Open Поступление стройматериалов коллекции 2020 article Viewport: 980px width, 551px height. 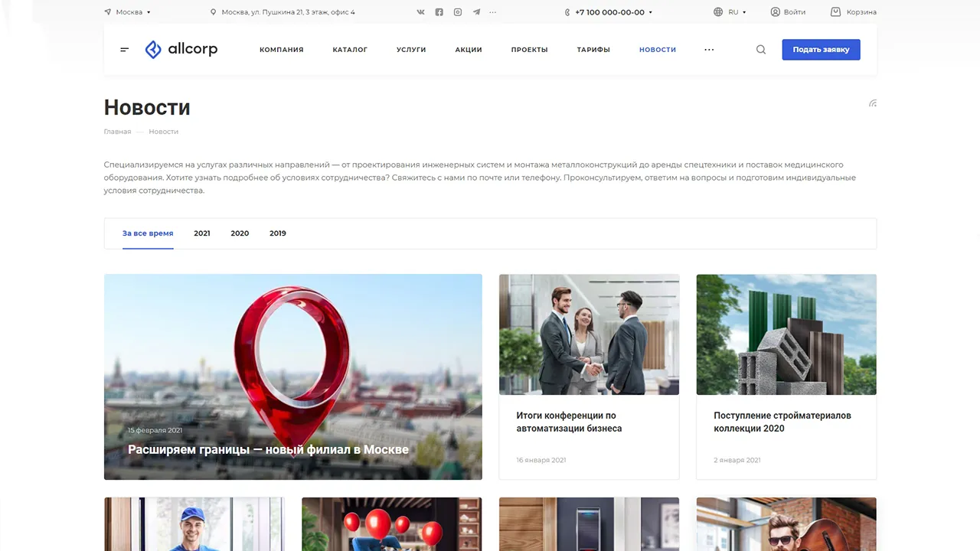pos(782,422)
